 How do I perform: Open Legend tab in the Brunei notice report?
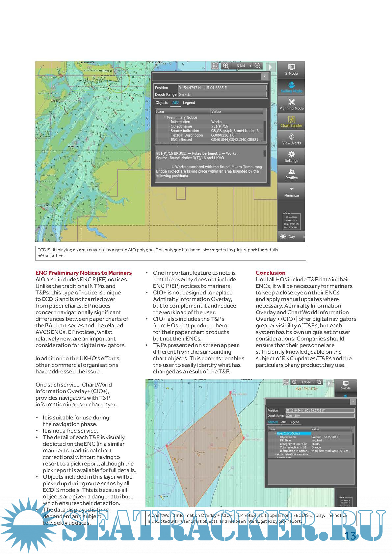pyautogui.click(x=189, y=103)
